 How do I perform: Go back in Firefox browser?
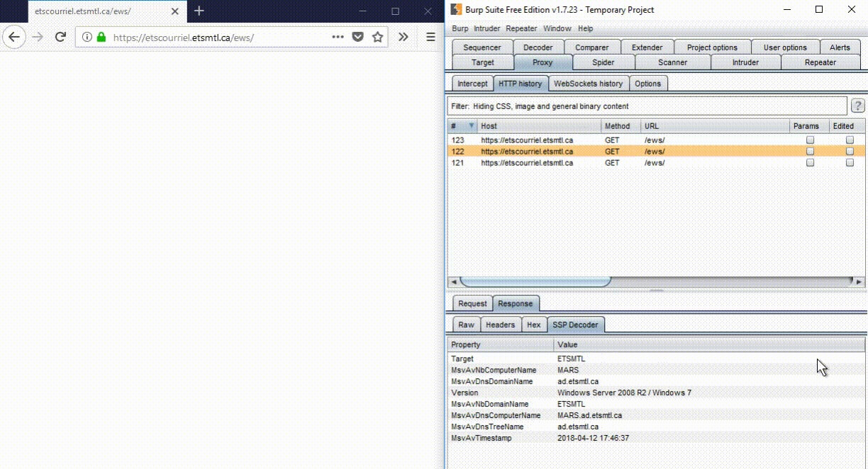(x=14, y=37)
